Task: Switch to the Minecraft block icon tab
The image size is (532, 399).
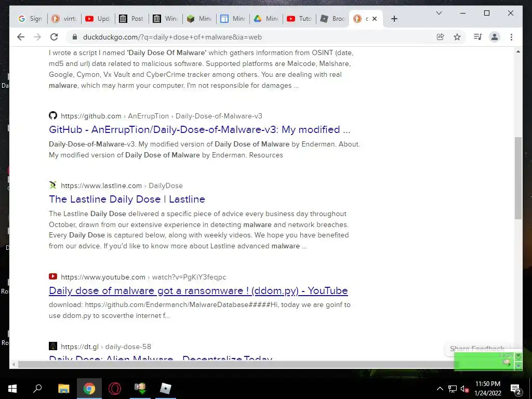Action: [x=199, y=19]
